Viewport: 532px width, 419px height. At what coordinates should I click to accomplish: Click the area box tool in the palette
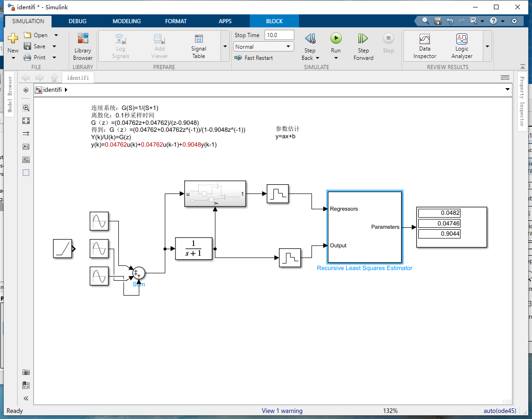pyautogui.click(x=26, y=173)
